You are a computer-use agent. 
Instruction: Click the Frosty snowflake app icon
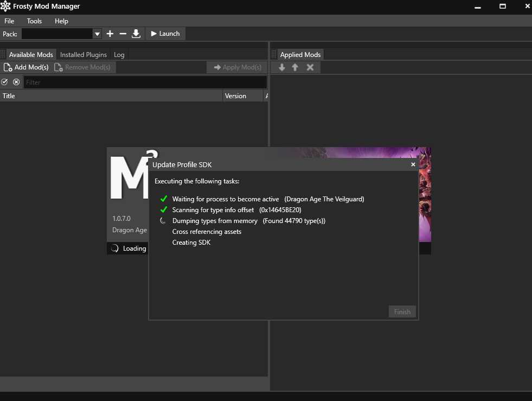[5, 6]
